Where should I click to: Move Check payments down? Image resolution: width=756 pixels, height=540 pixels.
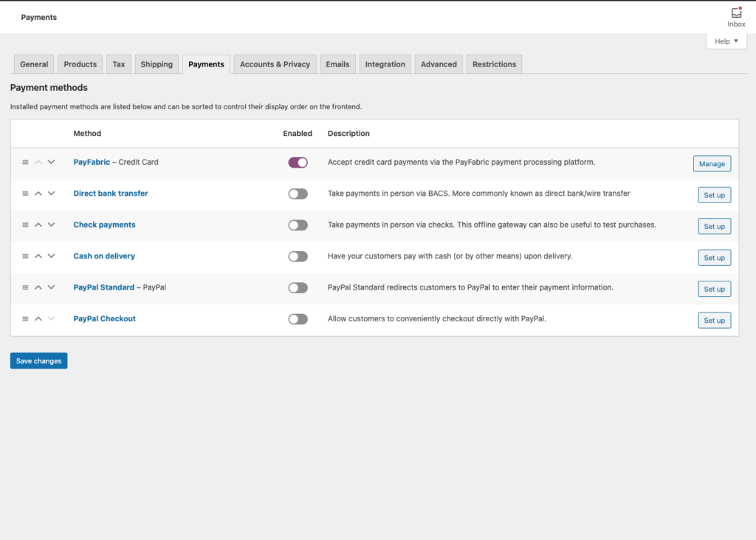[51, 225]
